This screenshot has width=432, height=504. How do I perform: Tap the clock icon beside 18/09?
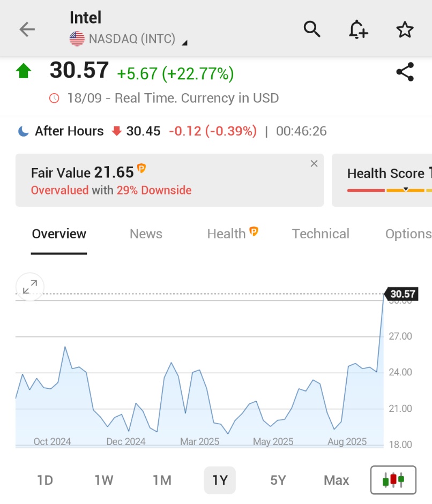pos(54,98)
